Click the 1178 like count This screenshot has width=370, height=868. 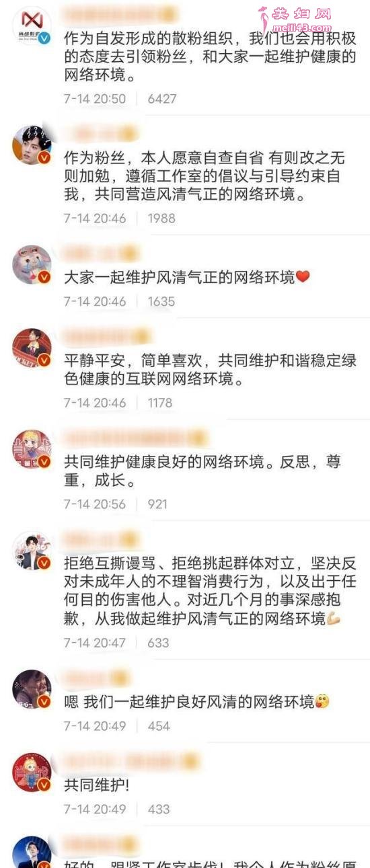(x=160, y=403)
